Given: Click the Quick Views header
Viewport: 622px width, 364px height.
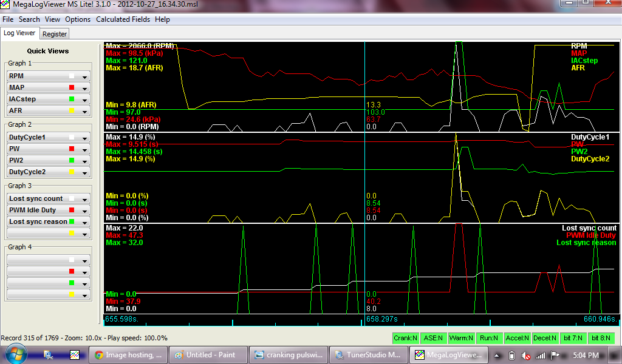Looking at the screenshot, I should click(48, 51).
